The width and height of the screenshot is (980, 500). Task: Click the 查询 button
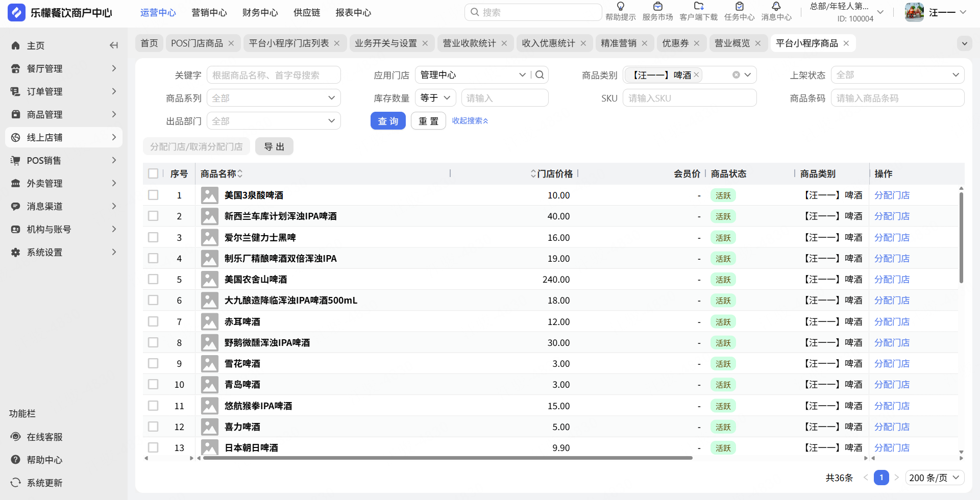pos(388,121)
